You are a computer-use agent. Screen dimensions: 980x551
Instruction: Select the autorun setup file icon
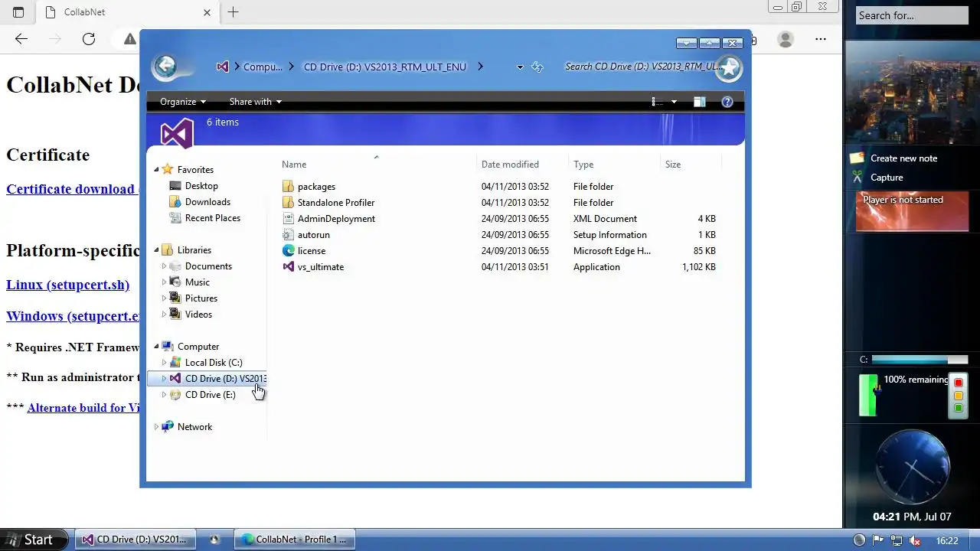[288, 235]
